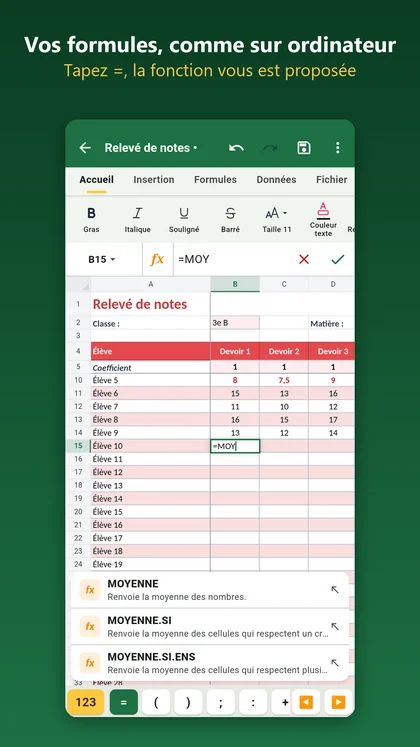Image resolution: width=420 pixels, height=747 pixels.
Task: Tap insert arrow beside MOYENNE.SI
Action: [x=335, y=626]
